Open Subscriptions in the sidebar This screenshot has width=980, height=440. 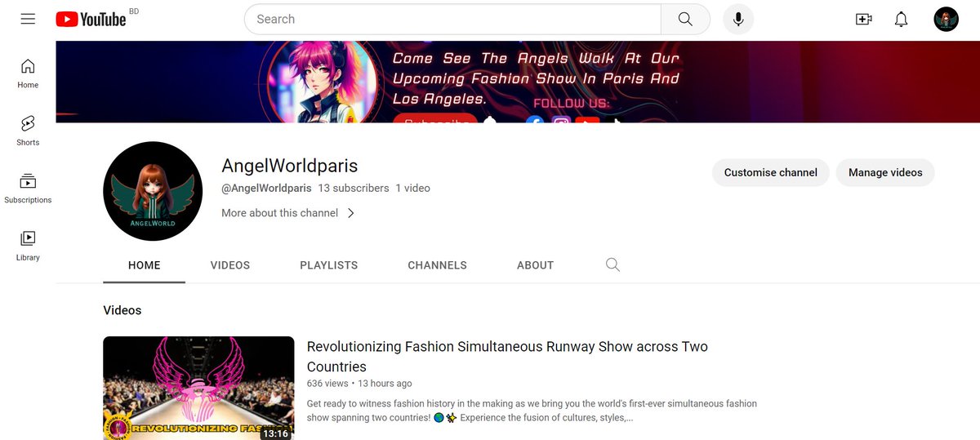click(28, 188)
